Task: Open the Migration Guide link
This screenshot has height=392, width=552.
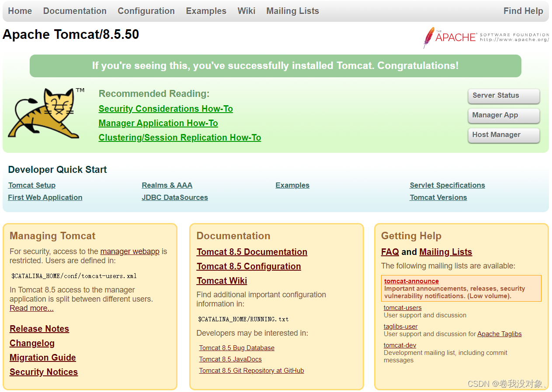Action: click(x=43, y=358)
